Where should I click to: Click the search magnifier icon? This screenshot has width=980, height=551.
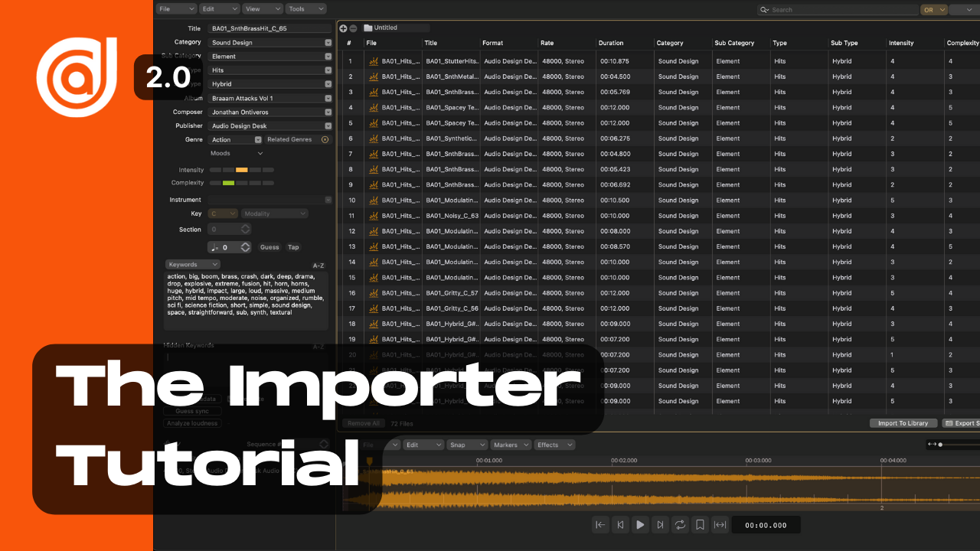coord(764,10)
